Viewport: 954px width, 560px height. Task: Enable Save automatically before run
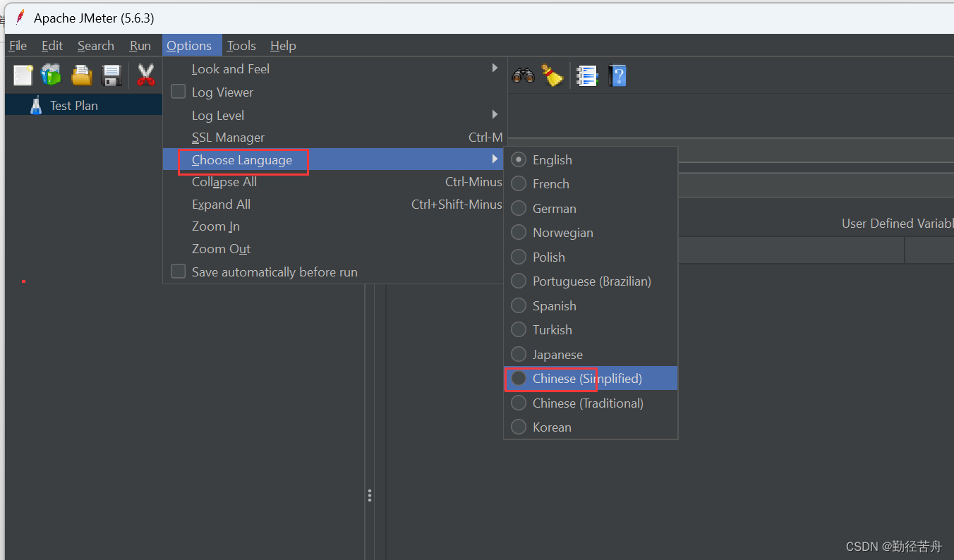click(179, 272)
